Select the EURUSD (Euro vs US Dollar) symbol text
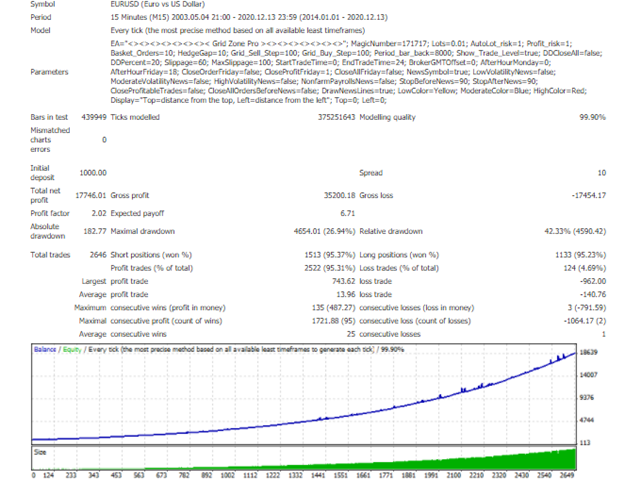The image size is (640, 480). 158,4
